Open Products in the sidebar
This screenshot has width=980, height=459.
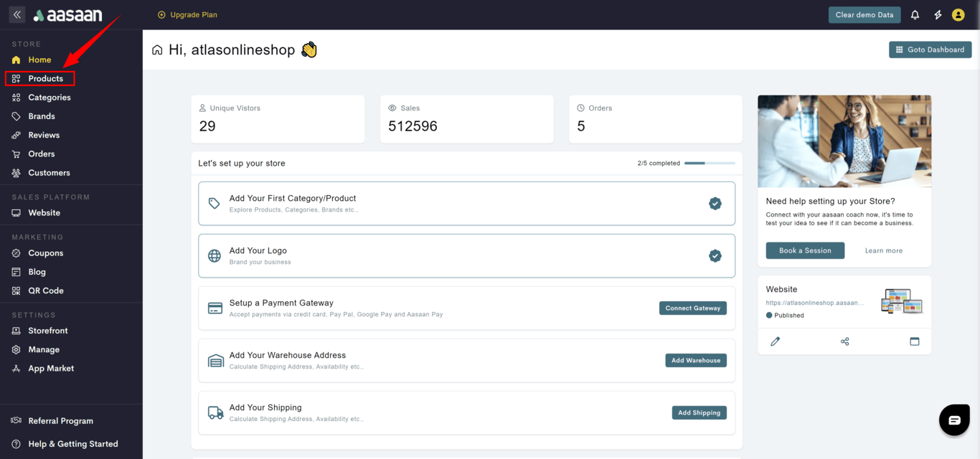[x=45, y=79]
